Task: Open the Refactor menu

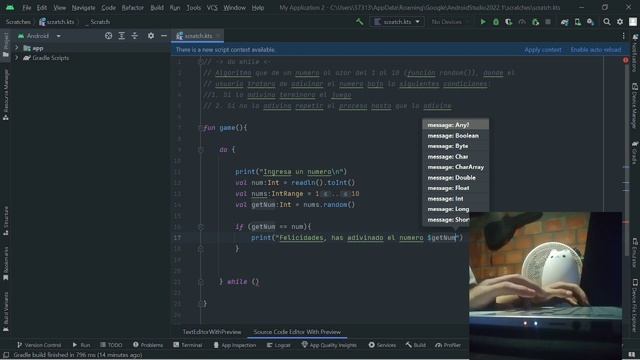Action: point(132,7)
